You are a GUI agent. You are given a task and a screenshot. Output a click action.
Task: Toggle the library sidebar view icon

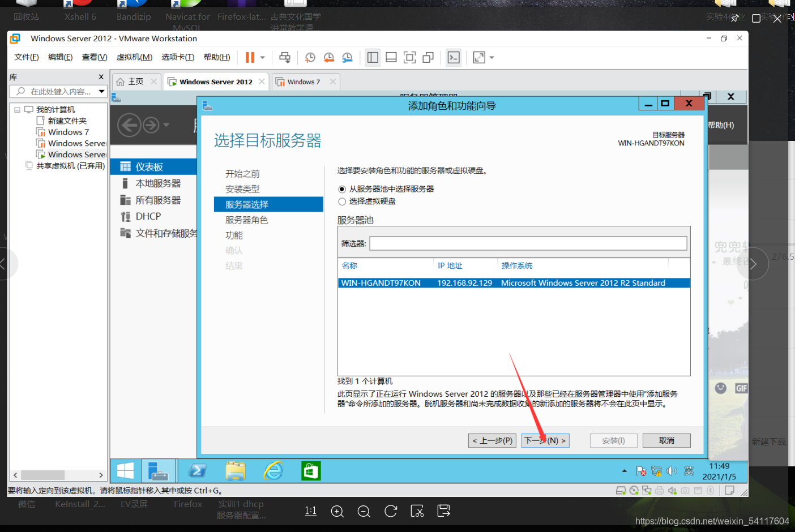[x=373, y=57]
